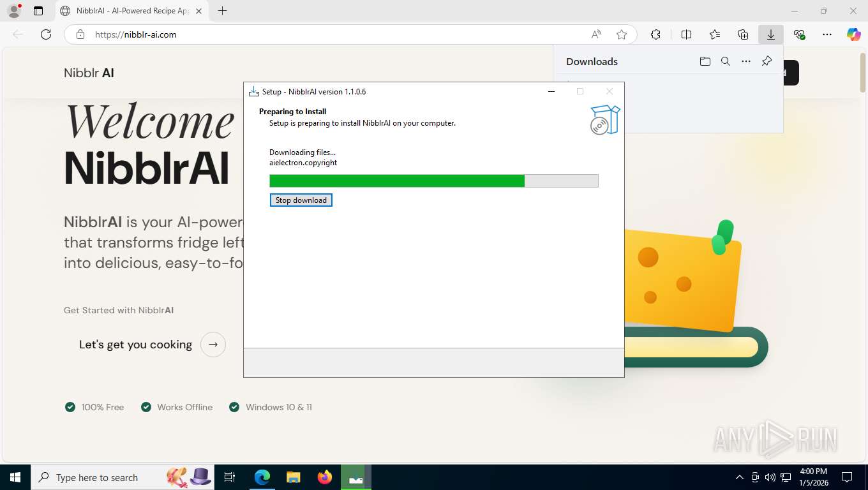The image size is (868, 490).
Task: Close the NibblrAI browser tab
Action: [x=198, y=11]
